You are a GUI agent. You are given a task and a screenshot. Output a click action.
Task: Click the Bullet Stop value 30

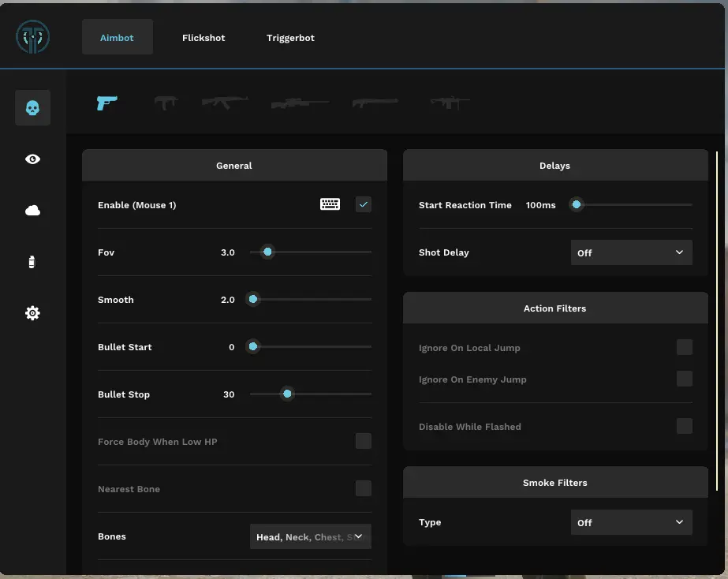[229, 394]
